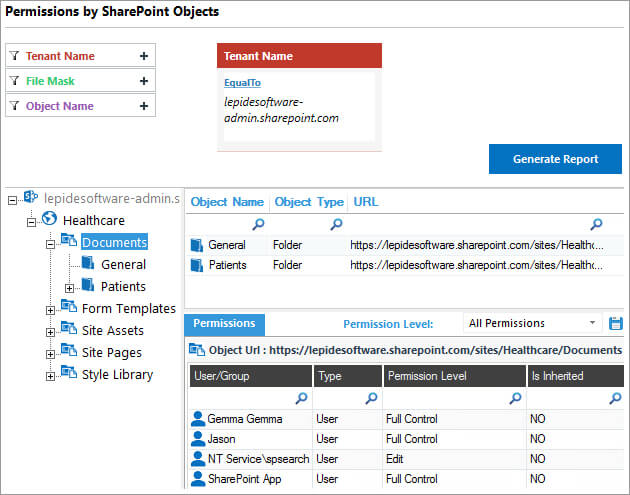Click the user icon for Gemma Gemma
This screenshot has width=630, height=495.
(198, 419)
